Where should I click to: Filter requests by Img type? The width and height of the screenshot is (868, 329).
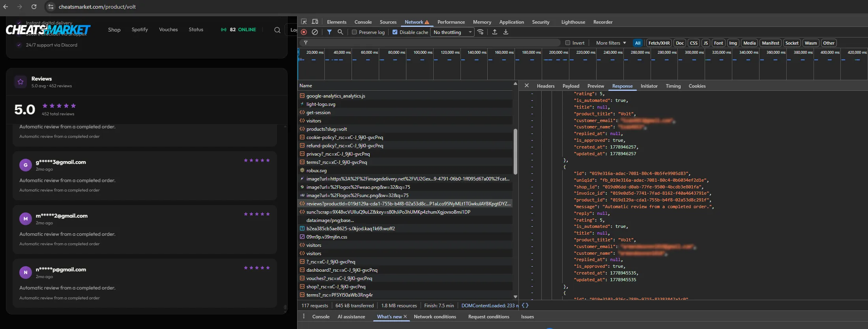[x=733, y=43]
